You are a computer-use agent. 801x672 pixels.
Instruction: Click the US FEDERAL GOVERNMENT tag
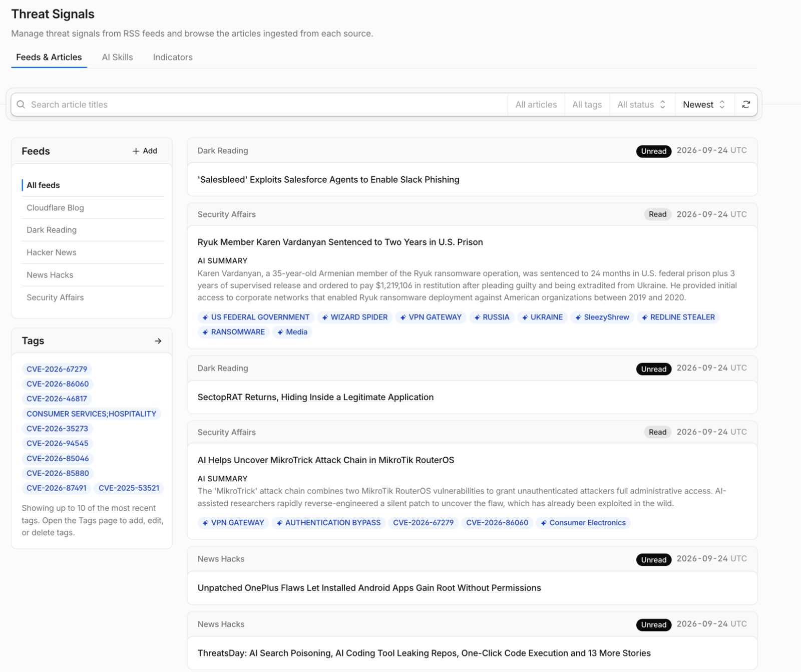coord(256,317)
